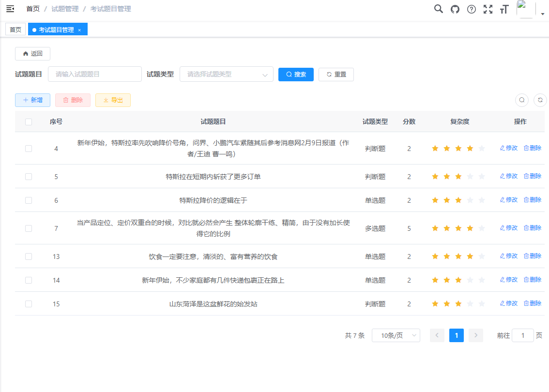This screenshot has height=392, width=549.
Task: Click 删除 for row 13
Action: [x=533, y=256]
